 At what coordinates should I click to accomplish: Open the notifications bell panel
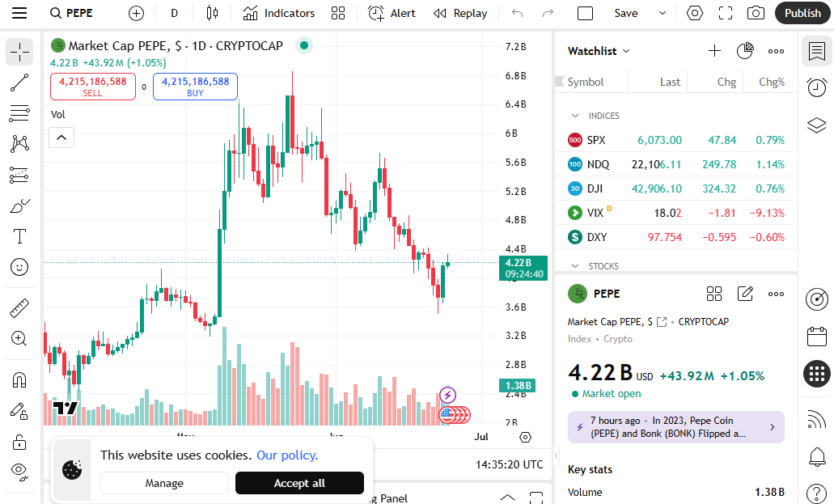(816, 456)
